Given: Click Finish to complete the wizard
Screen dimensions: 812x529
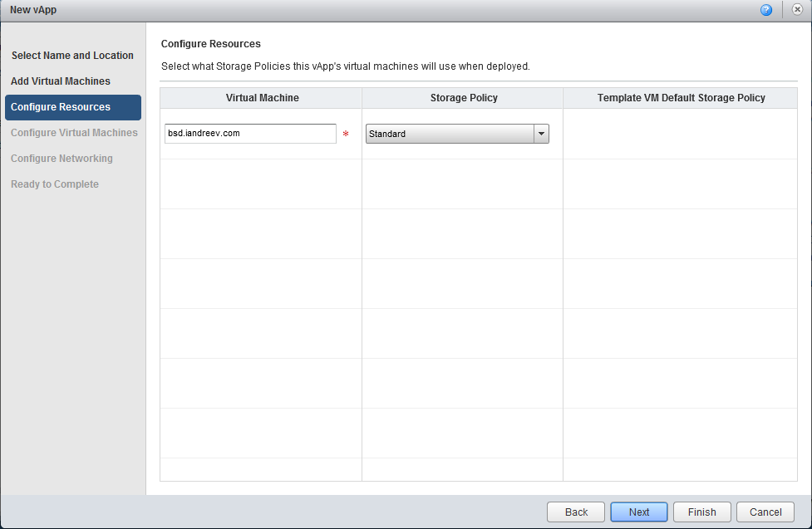Looking at the screenshot, I should point(702,512).
